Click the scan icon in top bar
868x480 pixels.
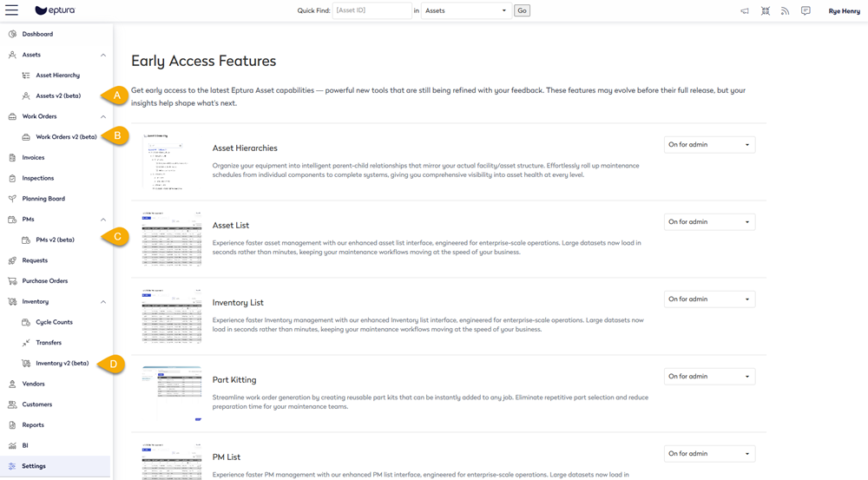pos(765,11)
